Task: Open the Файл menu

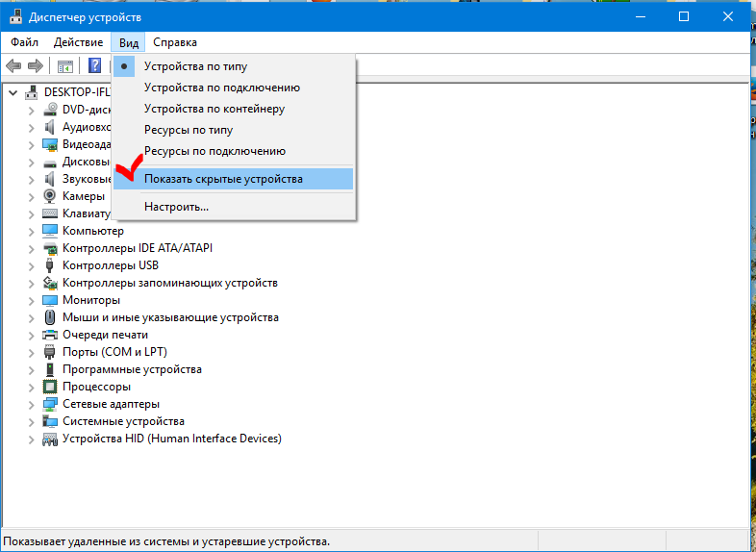Action: tap(25, 42)
